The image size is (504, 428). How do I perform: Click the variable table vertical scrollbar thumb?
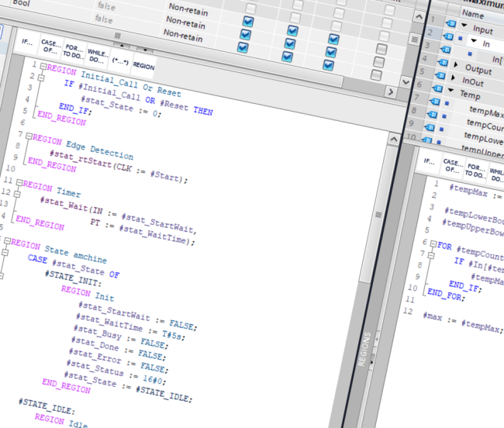[415, 40]
